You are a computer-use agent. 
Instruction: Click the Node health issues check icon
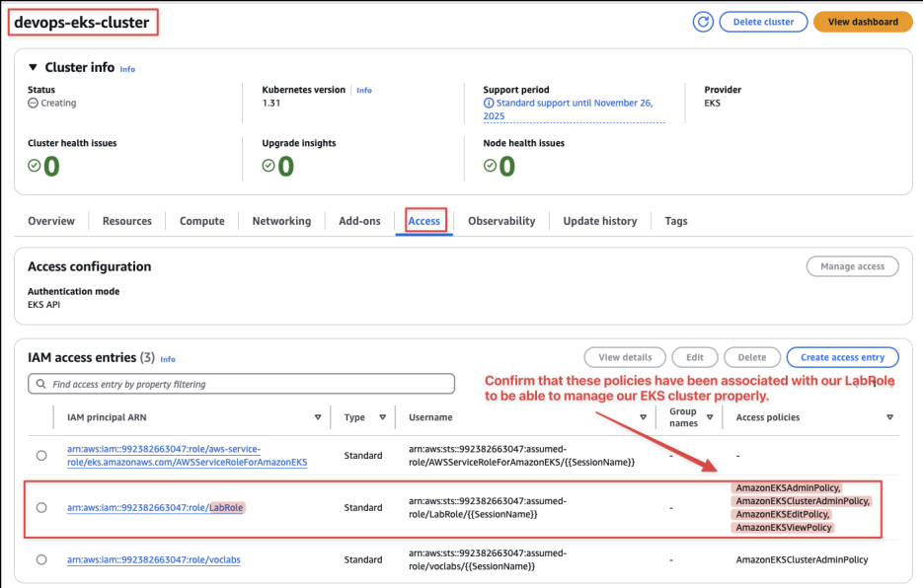(490, 166)
